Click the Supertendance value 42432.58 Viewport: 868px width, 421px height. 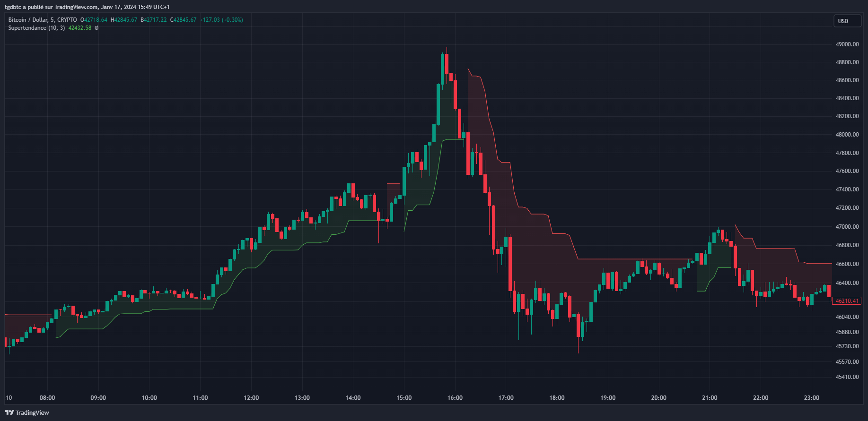(x=80, y=28)
